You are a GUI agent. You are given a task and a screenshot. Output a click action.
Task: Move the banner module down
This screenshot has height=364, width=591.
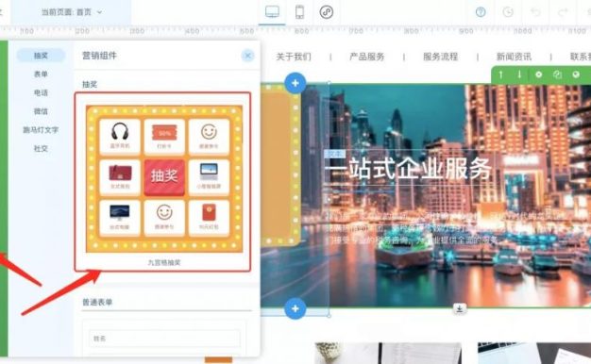pyautogui.click(x=519, y=74)
